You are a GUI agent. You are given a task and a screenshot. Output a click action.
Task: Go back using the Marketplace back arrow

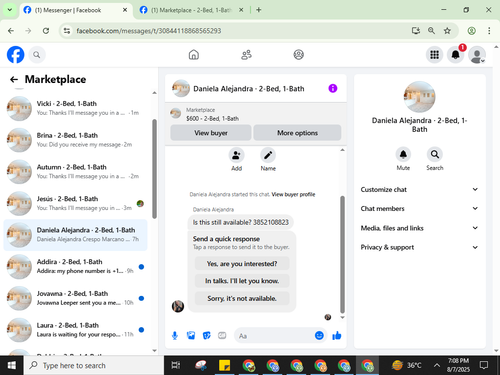[x=14, y=79]
